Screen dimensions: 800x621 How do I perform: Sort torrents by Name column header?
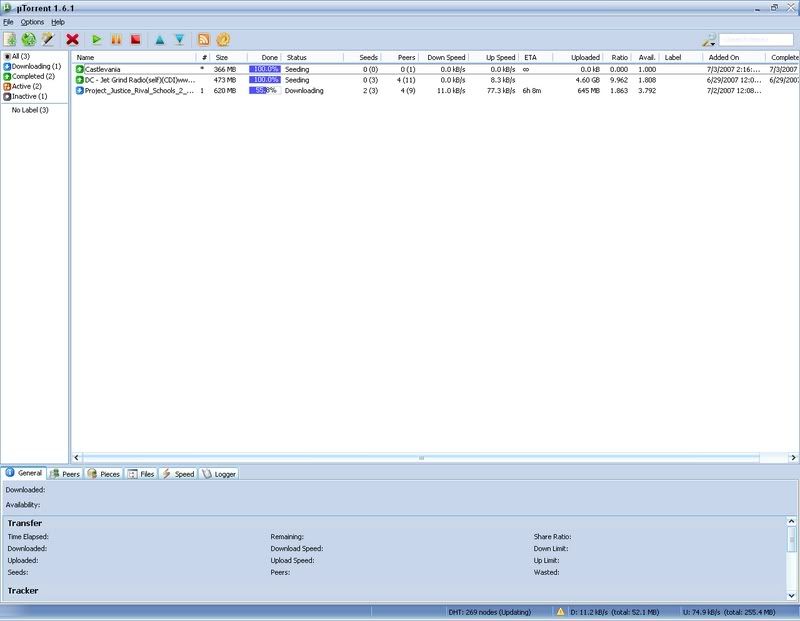(134, 58)
